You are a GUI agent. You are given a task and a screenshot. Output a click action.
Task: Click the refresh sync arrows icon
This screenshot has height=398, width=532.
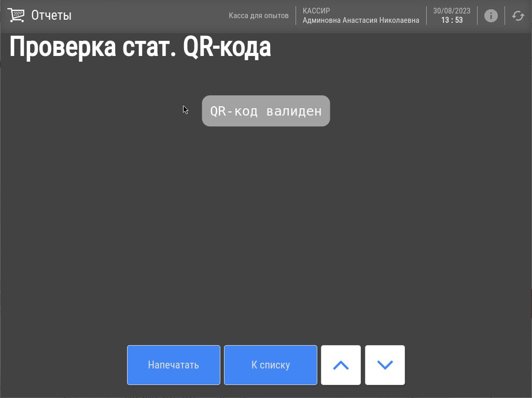click(518, 16)
